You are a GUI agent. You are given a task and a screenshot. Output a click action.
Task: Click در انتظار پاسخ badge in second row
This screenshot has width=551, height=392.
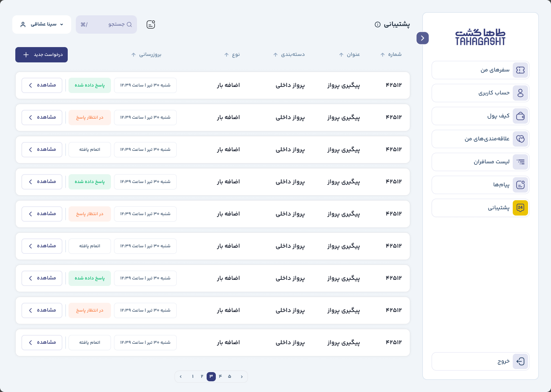click(90, 118)
